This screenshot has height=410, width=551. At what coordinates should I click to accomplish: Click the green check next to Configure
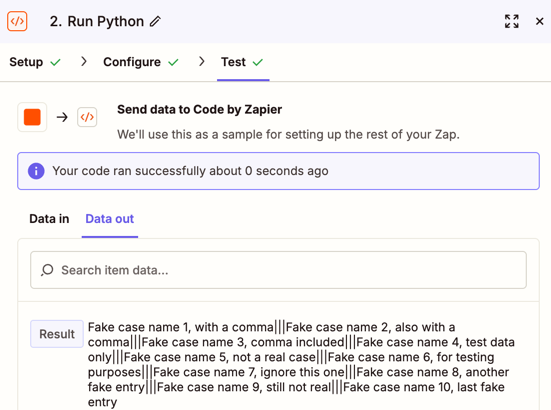[173, 63]
